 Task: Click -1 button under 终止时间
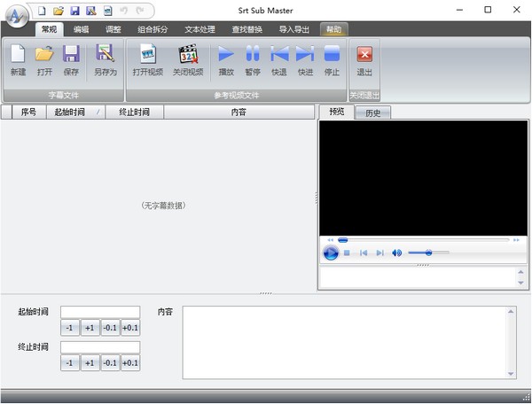point(70,363)
